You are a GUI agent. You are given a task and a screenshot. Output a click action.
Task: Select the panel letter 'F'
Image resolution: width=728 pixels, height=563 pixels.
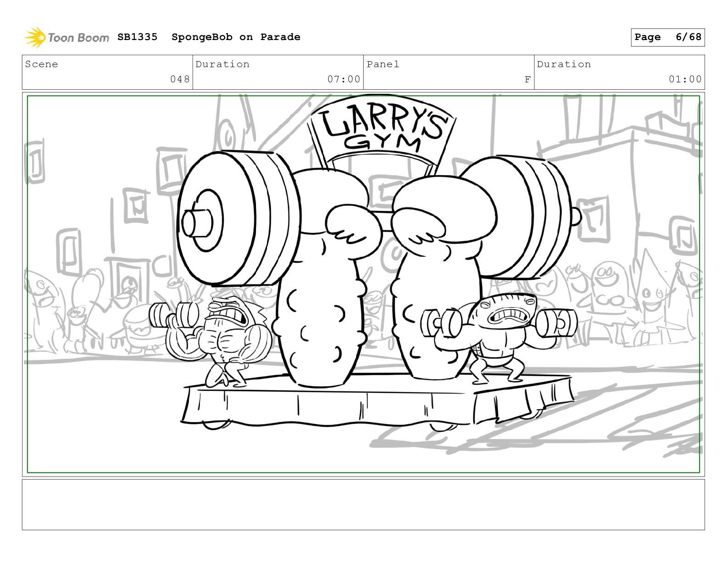528,80
